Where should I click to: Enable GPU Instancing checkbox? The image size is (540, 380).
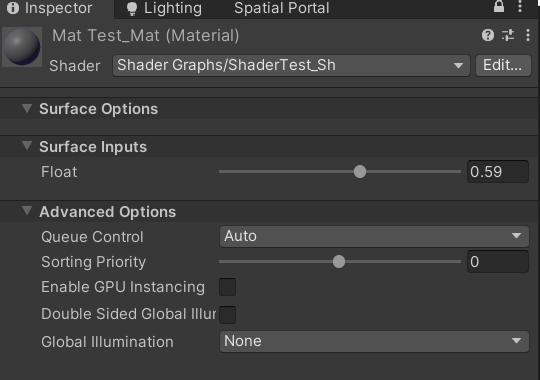228,287
